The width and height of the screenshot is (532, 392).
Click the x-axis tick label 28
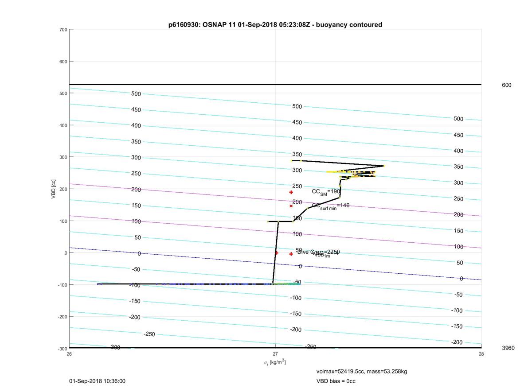(481, 354)
